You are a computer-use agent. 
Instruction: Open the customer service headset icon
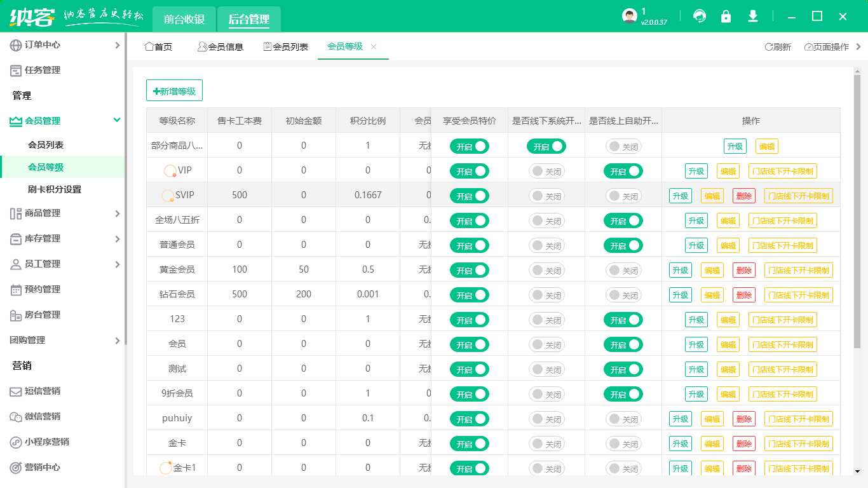point(700,16)
